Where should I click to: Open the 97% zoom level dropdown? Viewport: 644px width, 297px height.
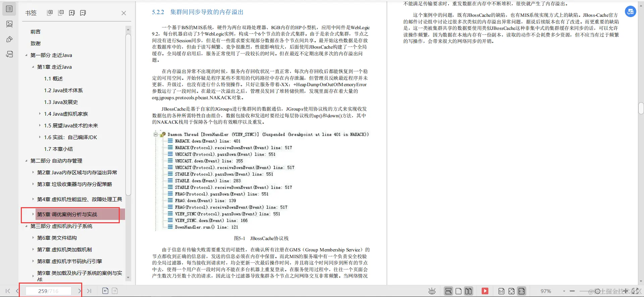pos(564,291)
